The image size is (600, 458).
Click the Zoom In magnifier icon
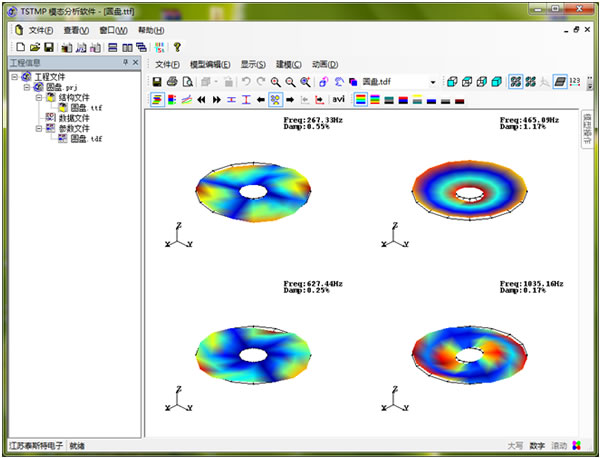[273, 81]
